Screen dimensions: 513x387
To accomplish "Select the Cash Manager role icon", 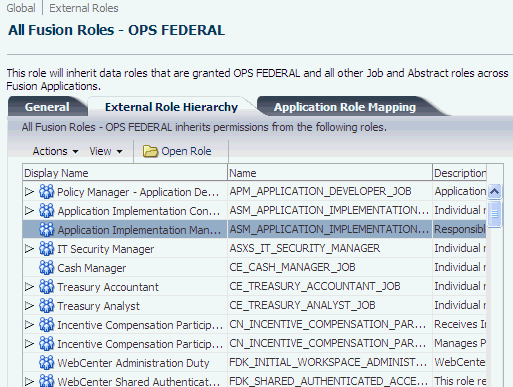I will click(46, 267).
